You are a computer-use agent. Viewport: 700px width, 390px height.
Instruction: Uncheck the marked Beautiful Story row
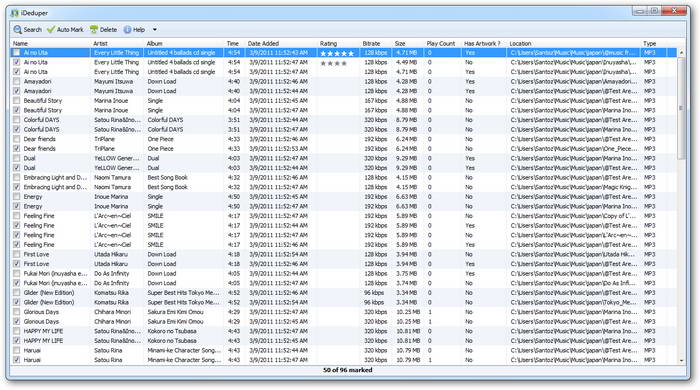(17, 110)
